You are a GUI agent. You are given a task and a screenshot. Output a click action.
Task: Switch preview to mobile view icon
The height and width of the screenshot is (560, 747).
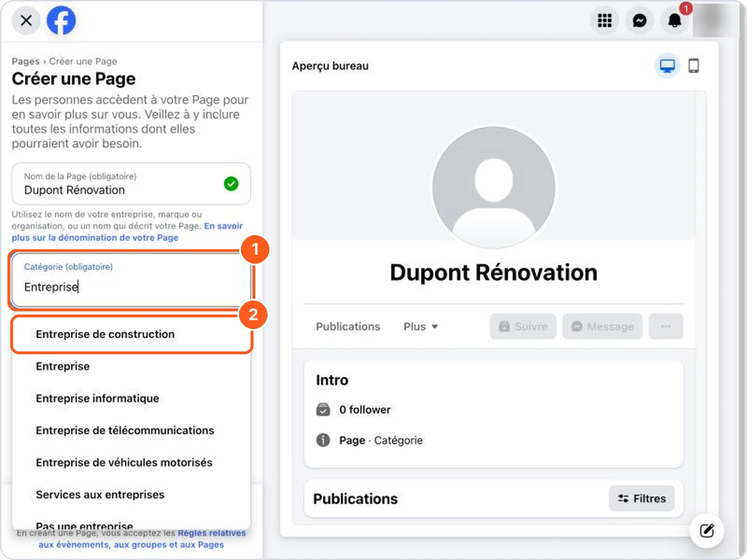click(694, 66)
